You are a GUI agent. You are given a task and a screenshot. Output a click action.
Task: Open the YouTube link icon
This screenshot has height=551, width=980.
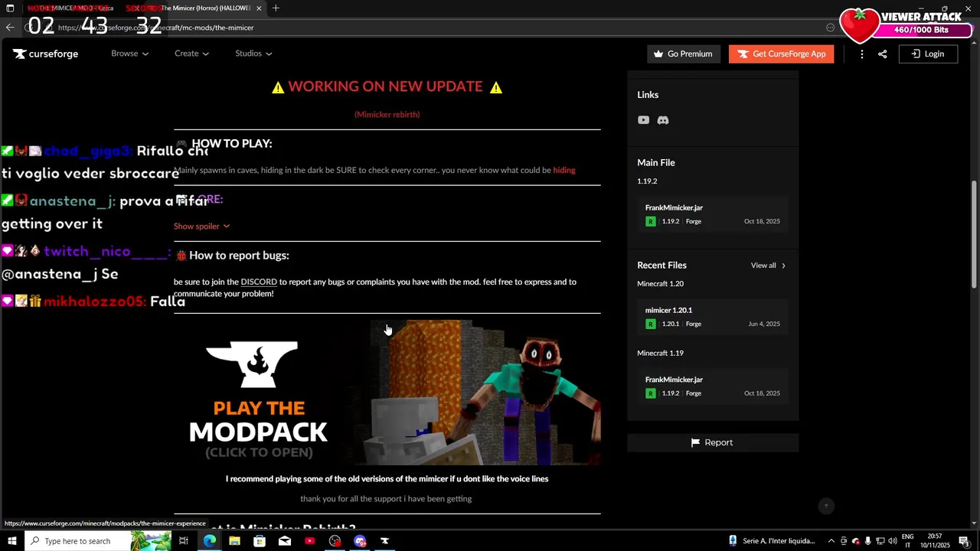(x=643, y=120)
